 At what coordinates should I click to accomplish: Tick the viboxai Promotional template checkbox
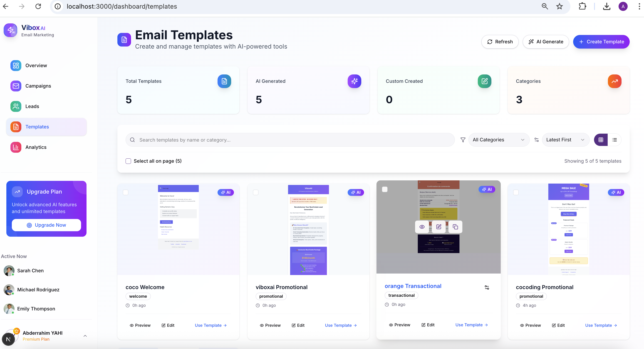click(x=255, y=192)
